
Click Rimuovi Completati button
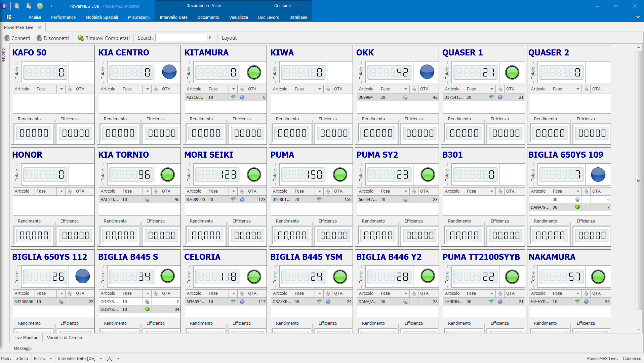pos(104,38)
